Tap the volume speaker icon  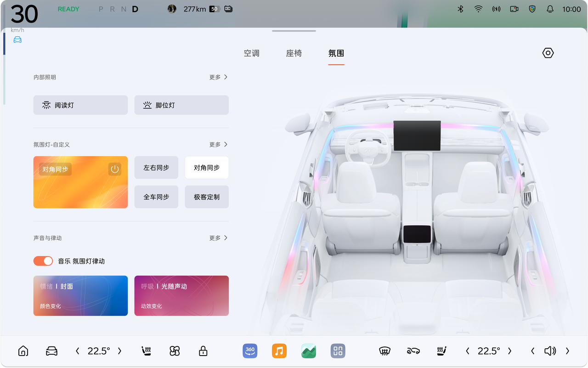pyautogui.click(x=550, y=351)
